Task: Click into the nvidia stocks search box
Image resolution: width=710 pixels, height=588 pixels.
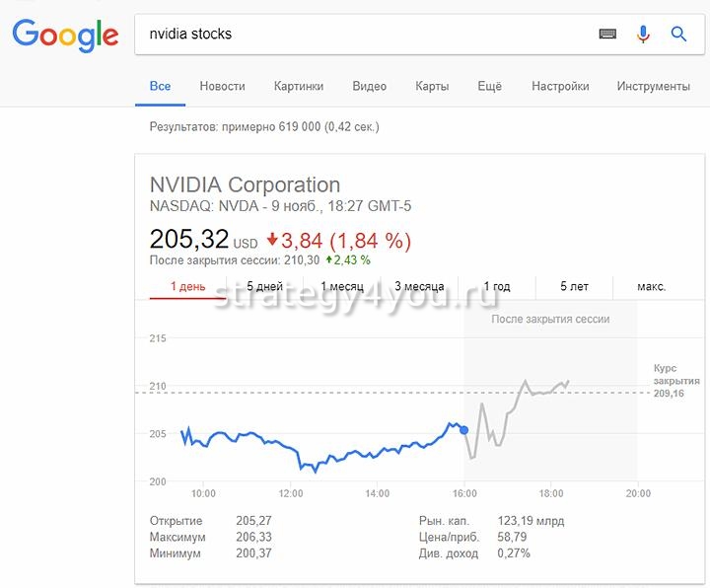Action: (x=365, y=34)
